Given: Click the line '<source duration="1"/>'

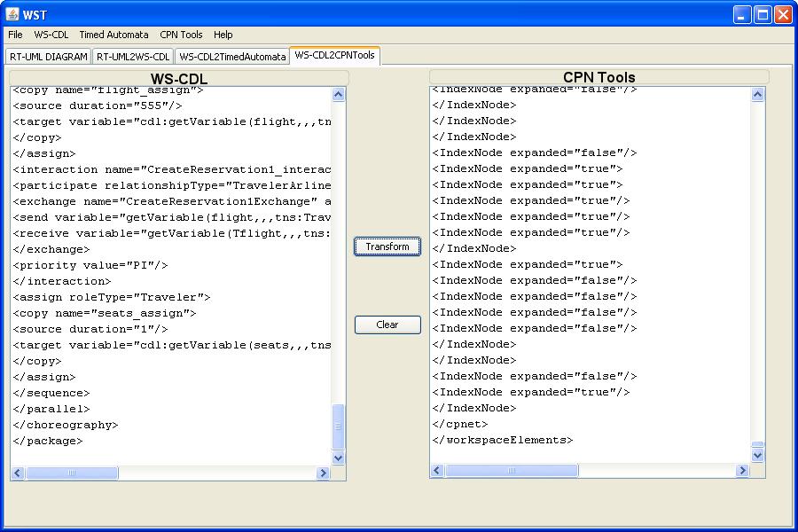Looking at the screenshot, I should coord(90,329).
